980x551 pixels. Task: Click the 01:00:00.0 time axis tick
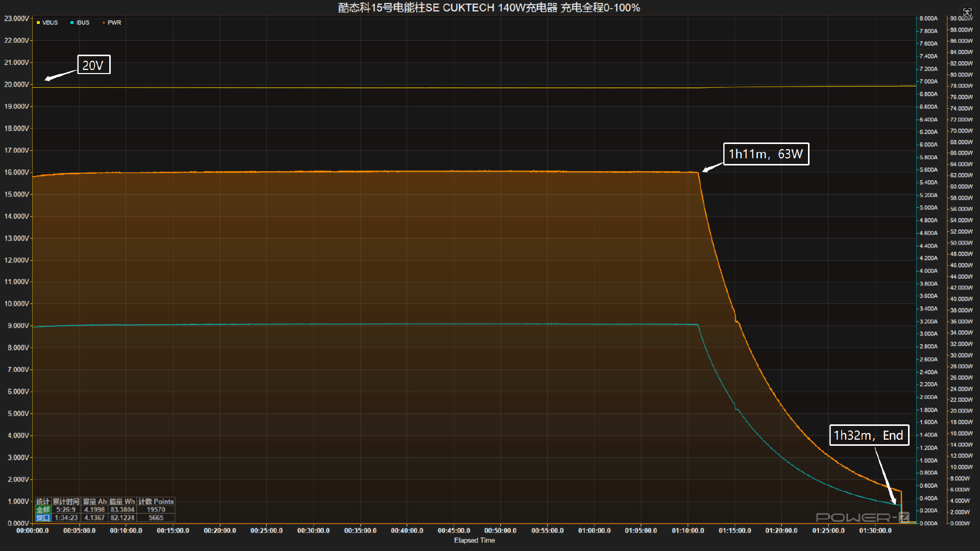point(594,531)
